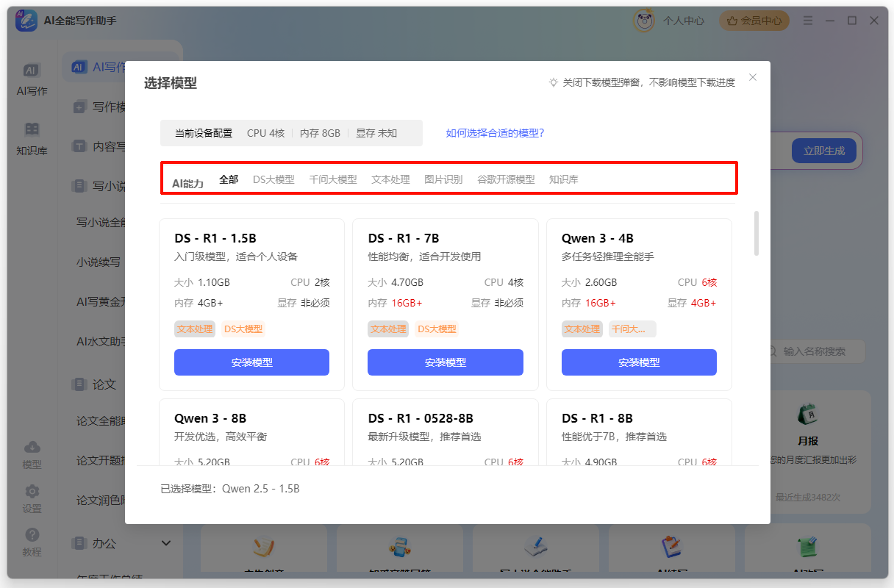Open the 知识库 sidebar icon

coord(32,130)
